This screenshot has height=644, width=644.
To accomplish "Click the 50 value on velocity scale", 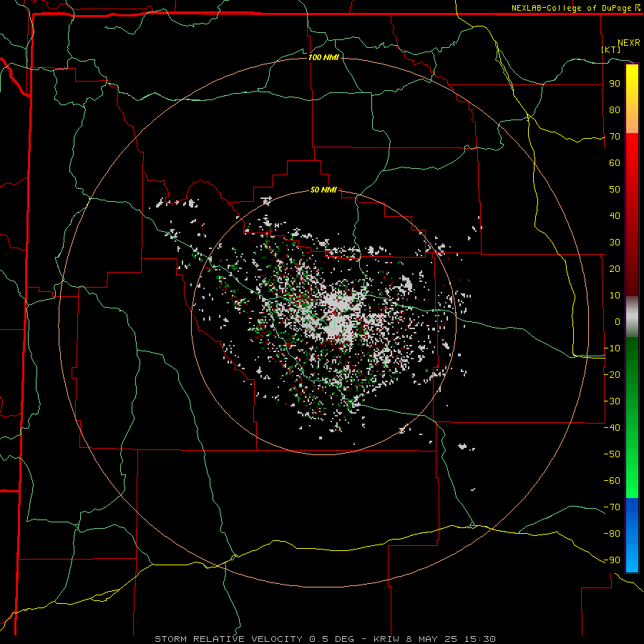I will 615,190.
